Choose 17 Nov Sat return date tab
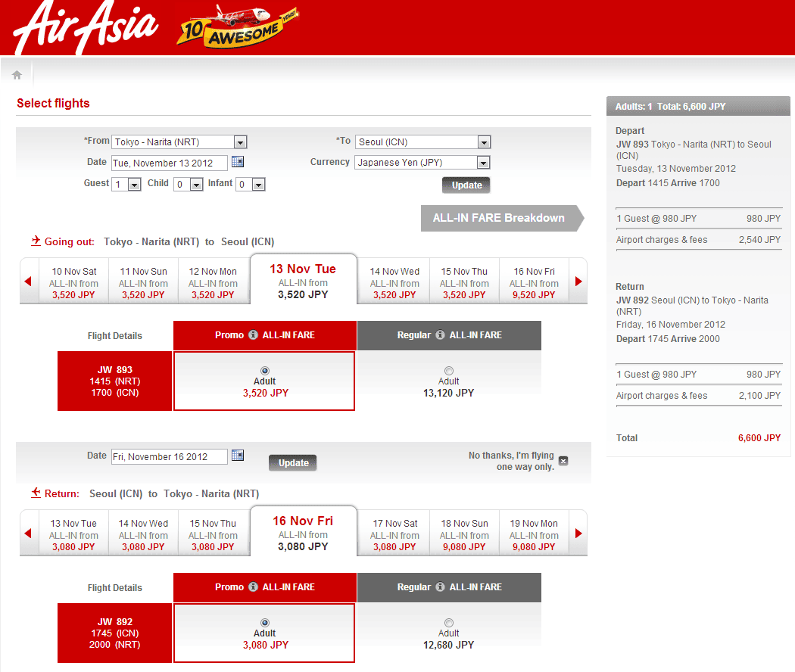Viewport: 795px width, 672px height. click(x=394, y=534)
